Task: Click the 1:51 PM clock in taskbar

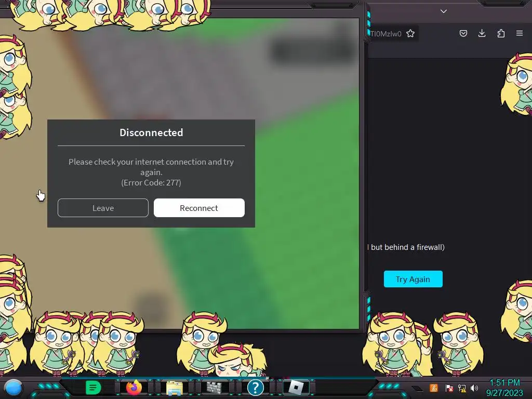Action: 505,383
